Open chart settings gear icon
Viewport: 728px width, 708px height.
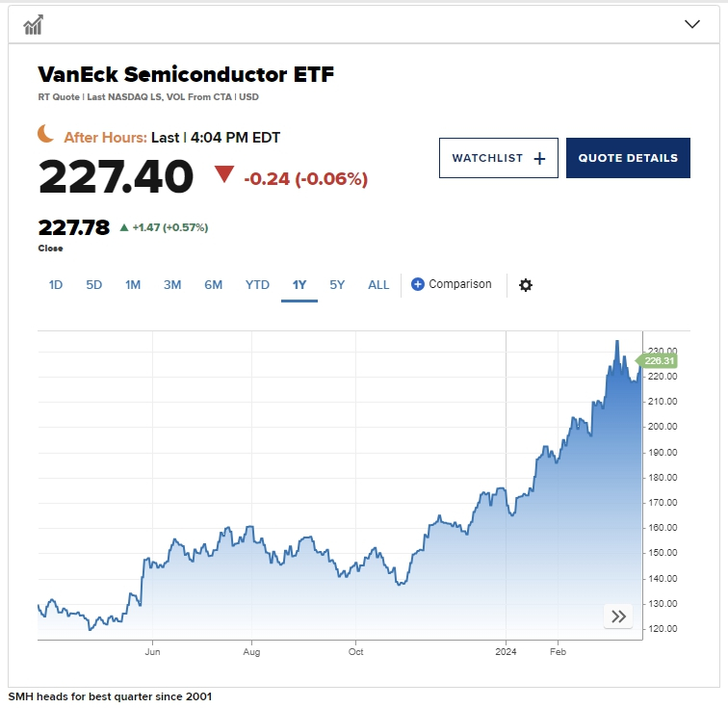click(525, 285)
